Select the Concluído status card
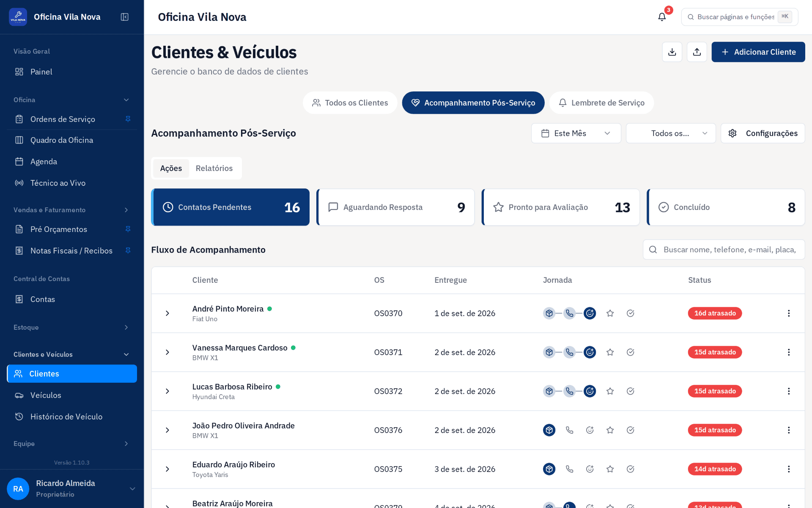 [x=726, y=207]
